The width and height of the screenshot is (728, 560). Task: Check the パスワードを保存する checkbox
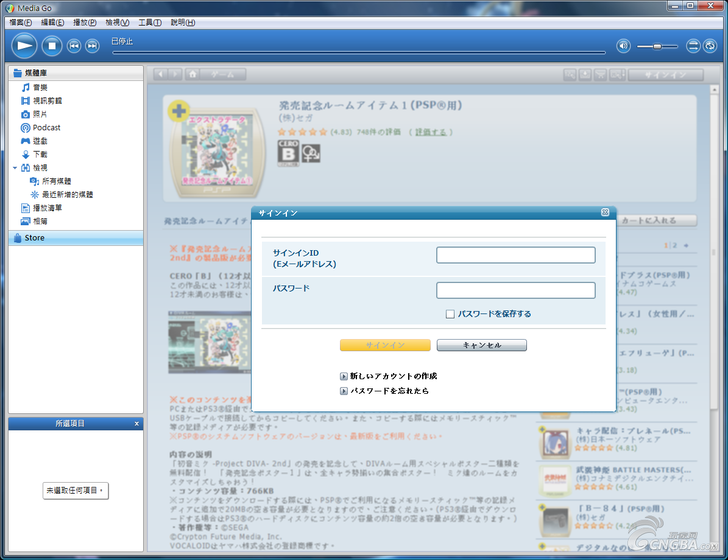[450, 314]
